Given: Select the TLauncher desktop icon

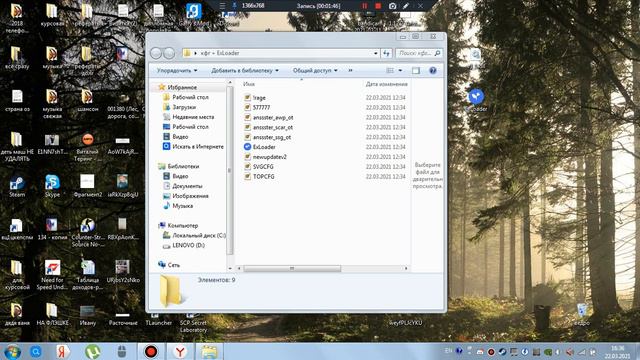Looking at the screenshot, I should pos(158,319).
